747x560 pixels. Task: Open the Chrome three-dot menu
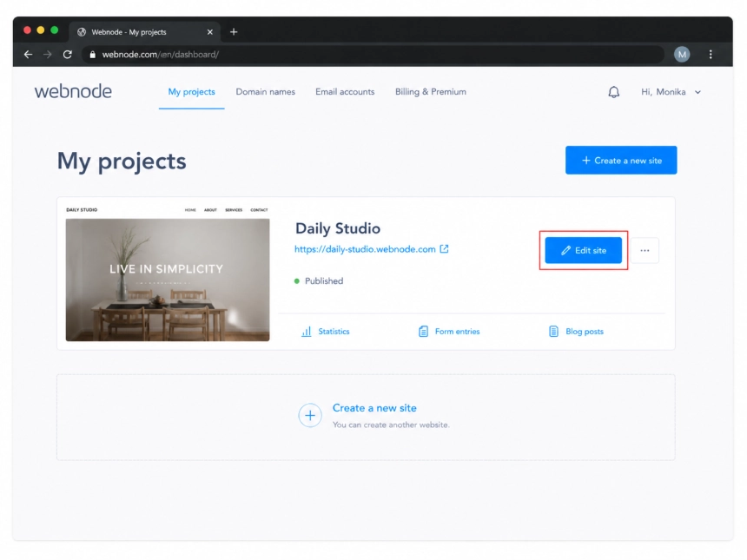[711, 55]
